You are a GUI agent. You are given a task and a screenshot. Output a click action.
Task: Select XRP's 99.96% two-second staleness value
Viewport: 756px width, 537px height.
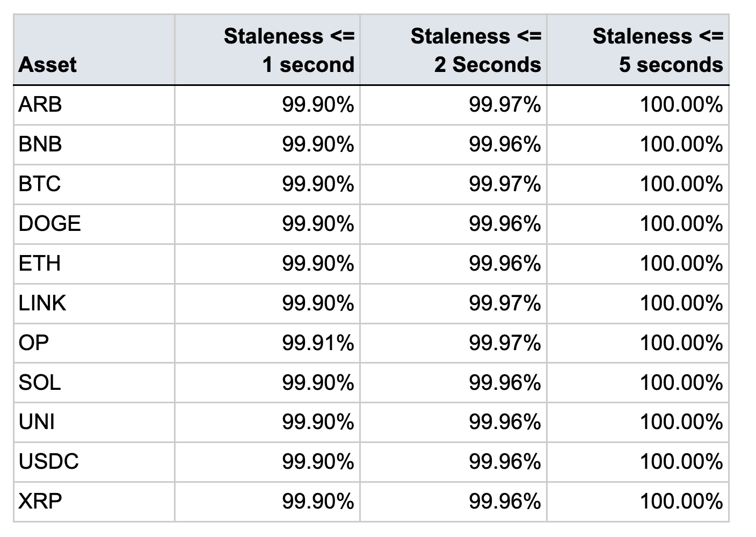tap(505, 502)
